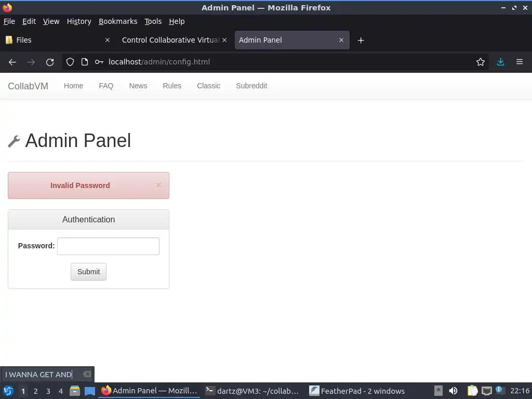
Task: Click the network status tray icon
Action: pyautogui.click(x=486, y=391)
